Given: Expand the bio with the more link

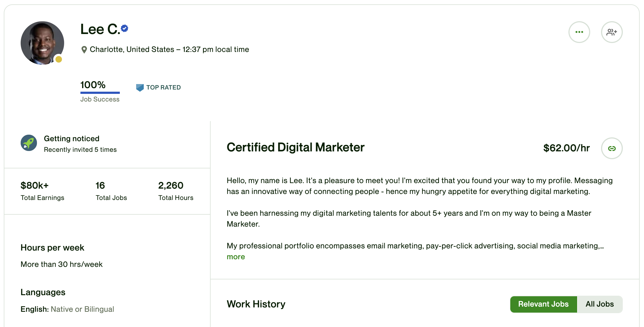Looking at the screenshot, I should (x=236, y=257).
